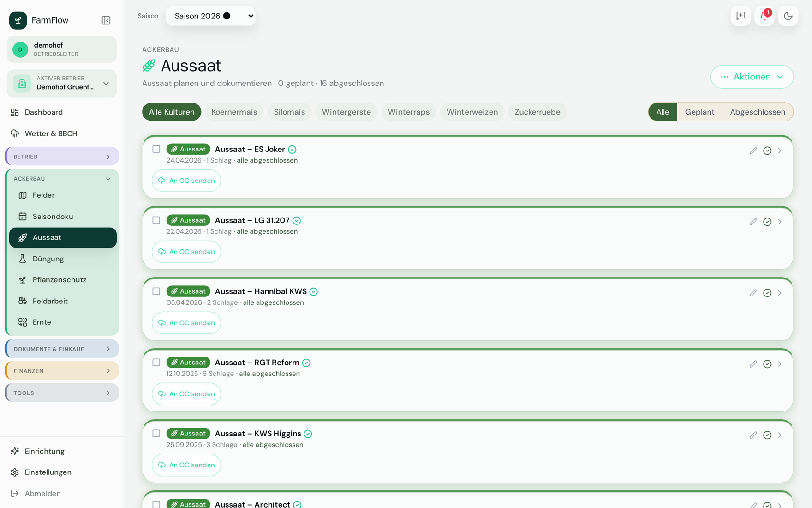Open Dashboard from sidebar
812x508 pixels.
(x=62, y=112)
